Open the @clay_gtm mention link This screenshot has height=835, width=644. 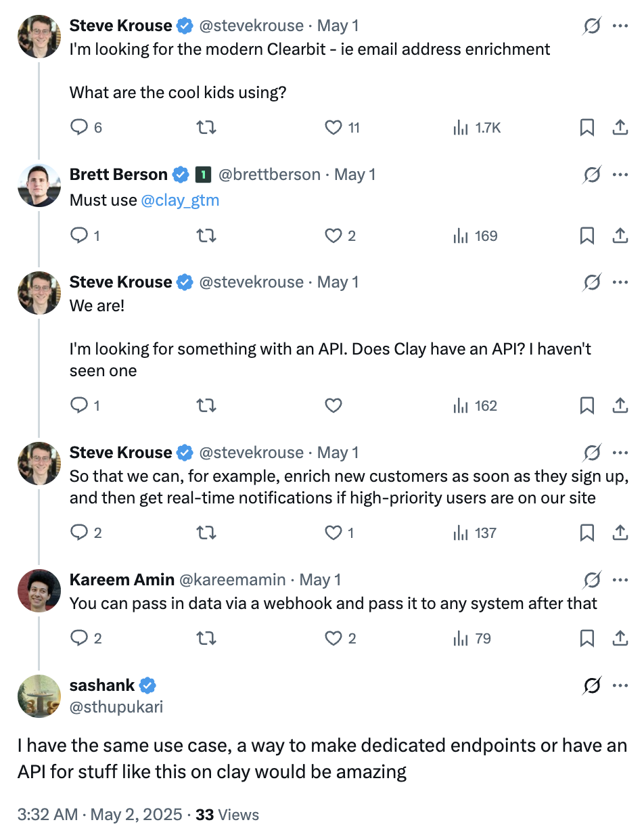(180, 200)
